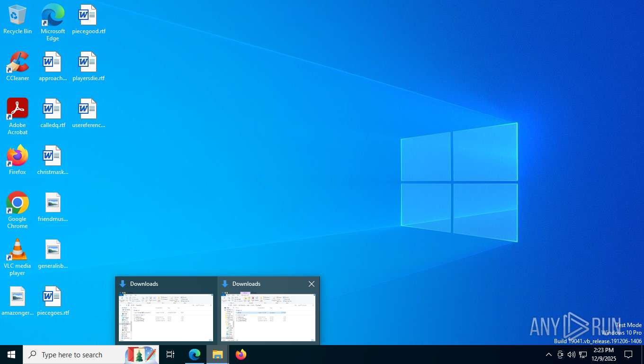This screenshot has width=644, height=364.
Task: Select the calledq.rtf document icon
Action: (x=53, y=114)
